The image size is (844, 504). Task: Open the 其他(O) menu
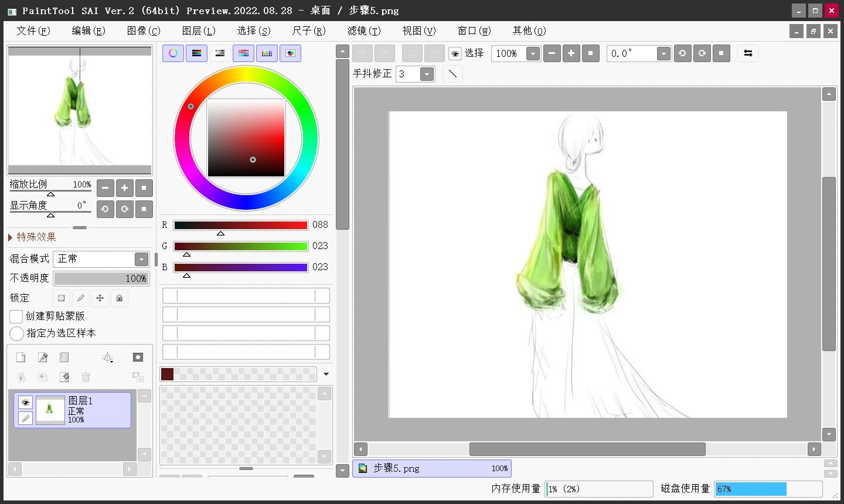529,30
